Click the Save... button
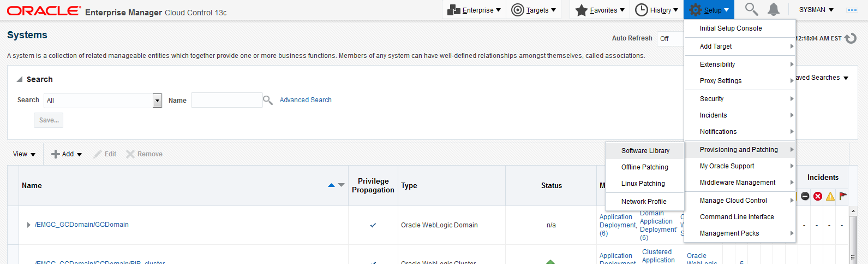 pyautogui.click(x=49, y=120)
